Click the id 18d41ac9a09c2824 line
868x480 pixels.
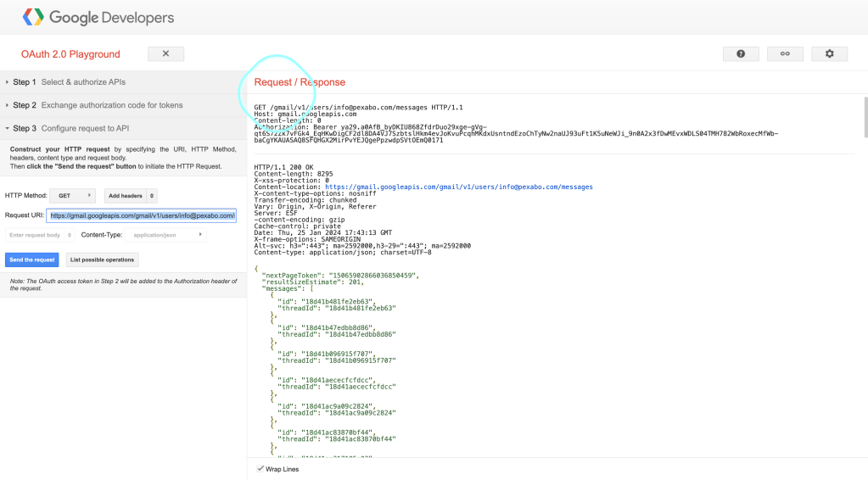click(328, 406)
